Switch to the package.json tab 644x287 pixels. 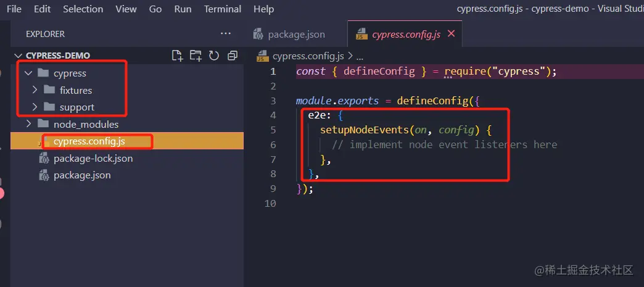295,34
